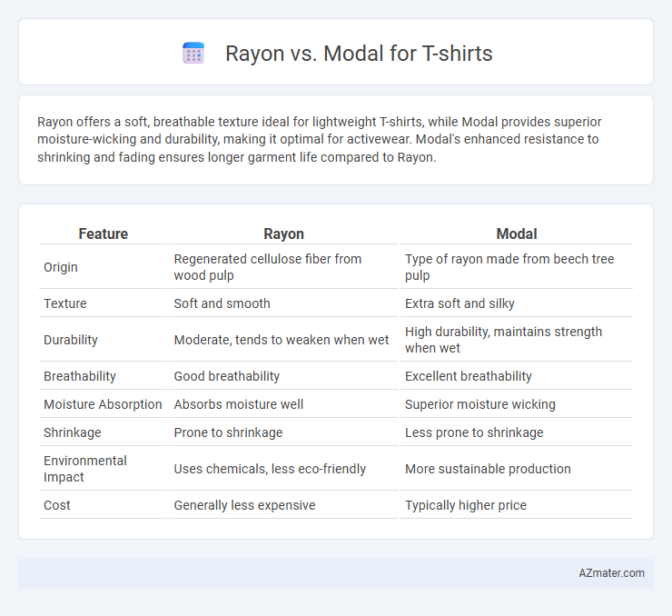672x616 pixels.
Task: Select the 'Typically higher price' cell
Action: [x=517, y=505]
